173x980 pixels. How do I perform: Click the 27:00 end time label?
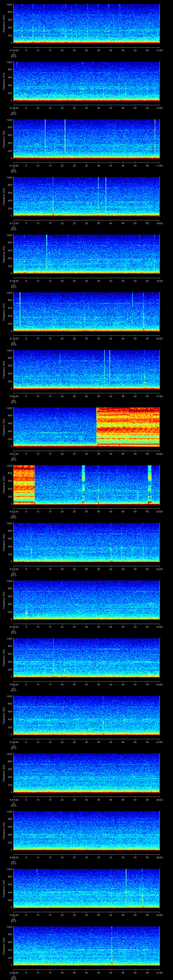click(160, 742)
